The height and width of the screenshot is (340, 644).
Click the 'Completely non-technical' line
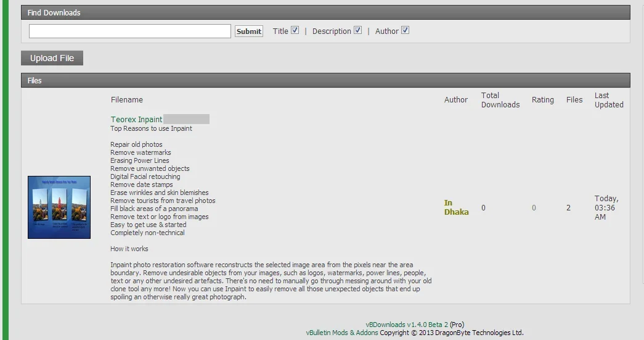[147, 232]
